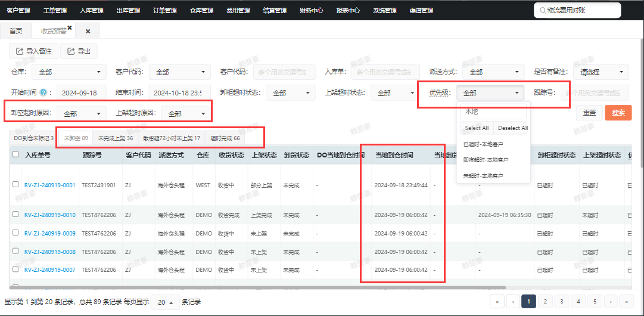This screenshot has height=316, width=644.
Task: Click the first page double-arrow pagination icon
Action: (497, 302)
